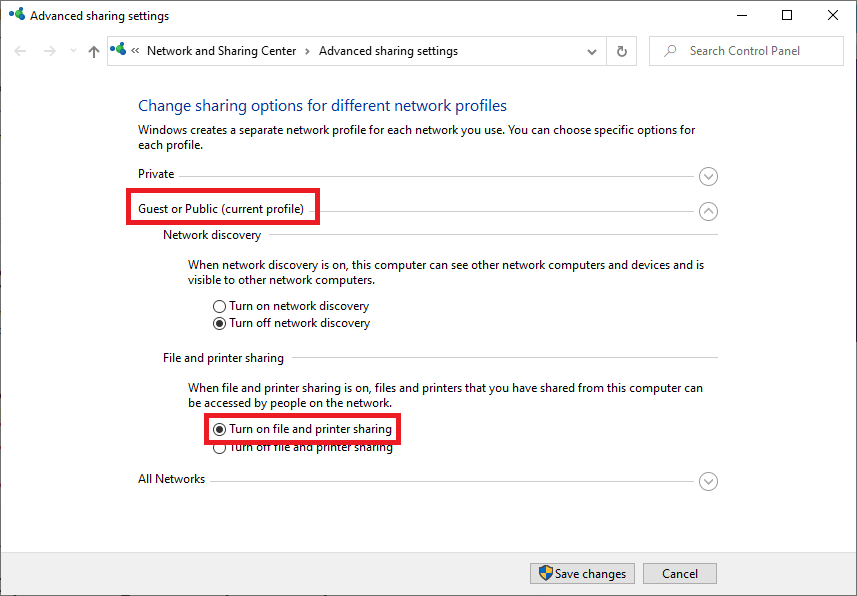Click the Network discovery heading
The height and width of the screenshot is (596, 857).
[212, 235]
